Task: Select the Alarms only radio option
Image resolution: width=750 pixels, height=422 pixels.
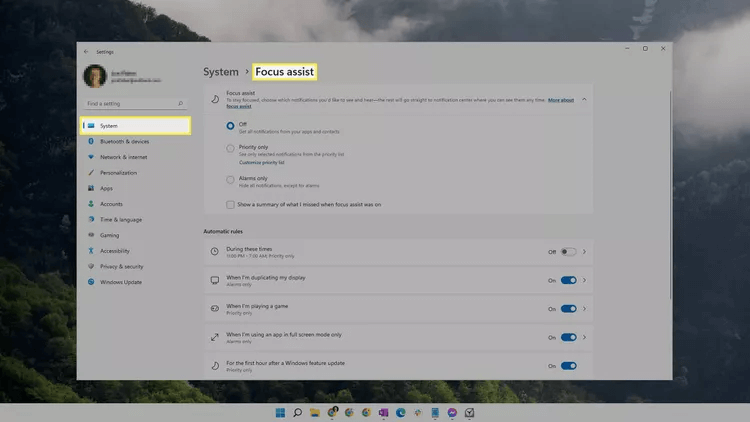Action: 230,180
